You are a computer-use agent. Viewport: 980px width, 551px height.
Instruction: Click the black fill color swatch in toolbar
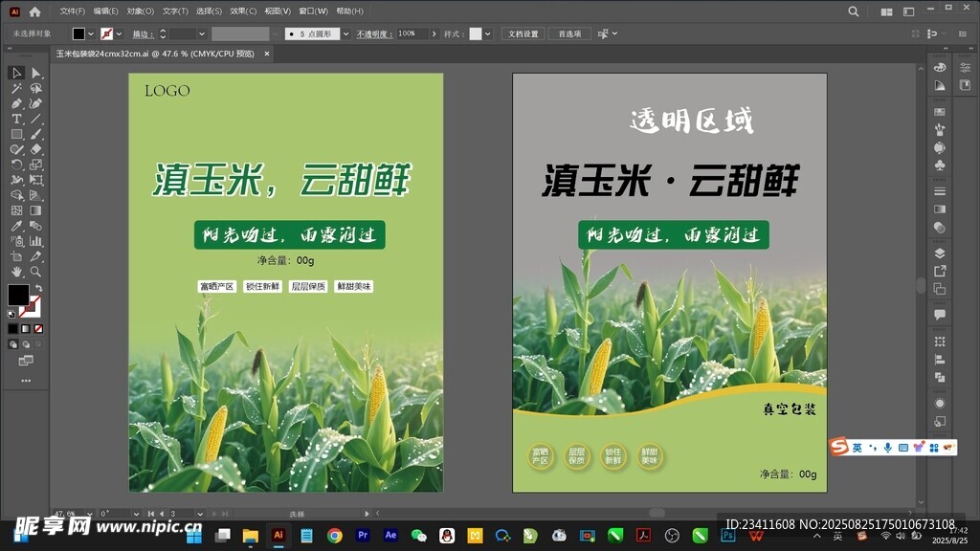pos(18,295)
